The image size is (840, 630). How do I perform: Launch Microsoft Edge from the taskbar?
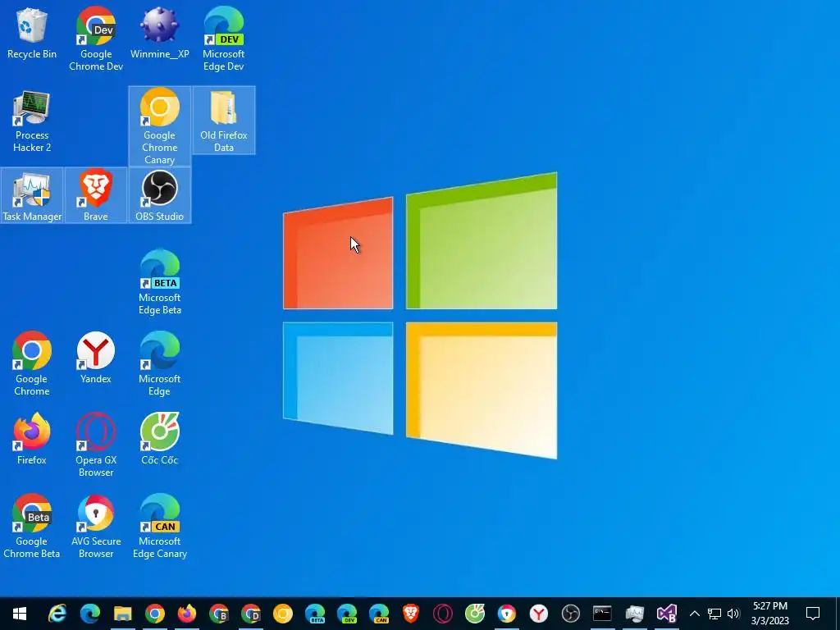tap(90, 614)
